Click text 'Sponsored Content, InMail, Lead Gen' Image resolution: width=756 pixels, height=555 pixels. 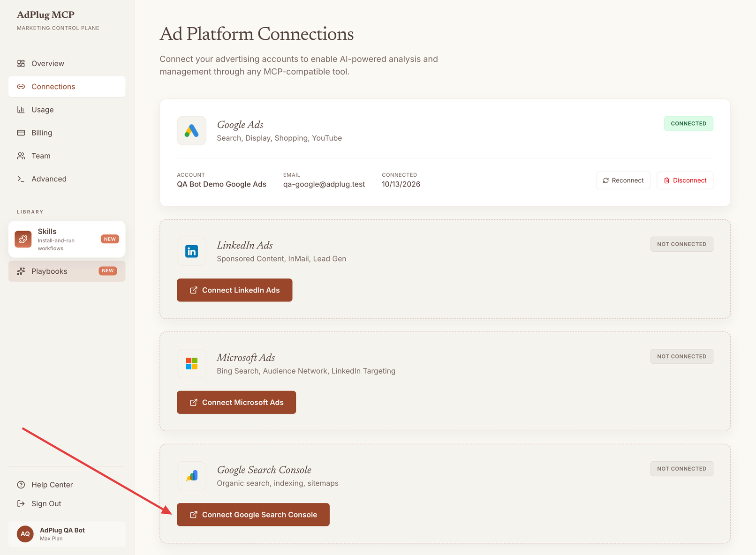[281, 259]
